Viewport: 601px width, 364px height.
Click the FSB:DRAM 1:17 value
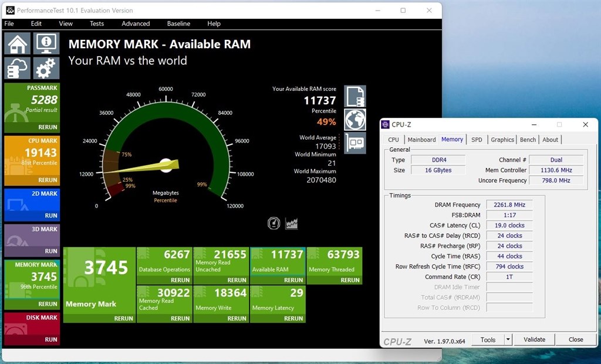509,215
